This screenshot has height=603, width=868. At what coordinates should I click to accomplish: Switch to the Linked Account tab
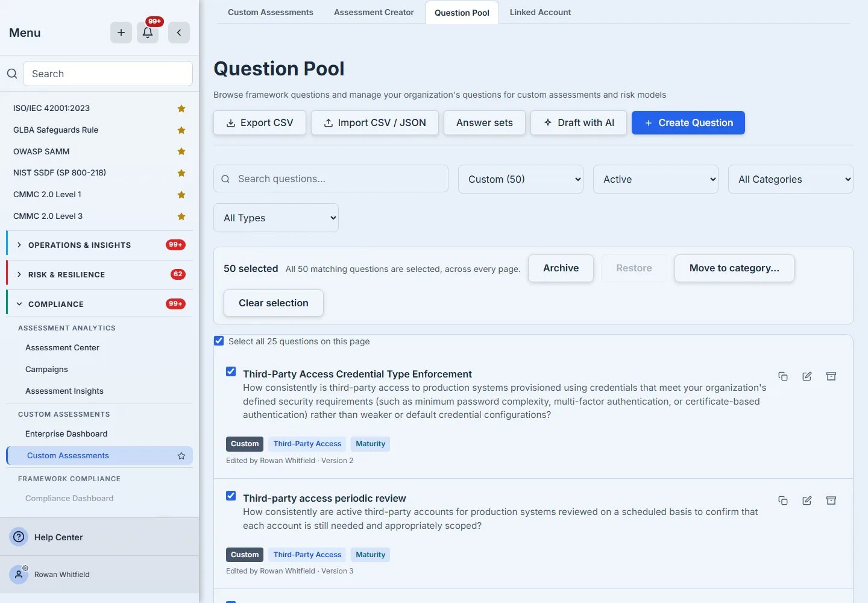click(540, 12)
